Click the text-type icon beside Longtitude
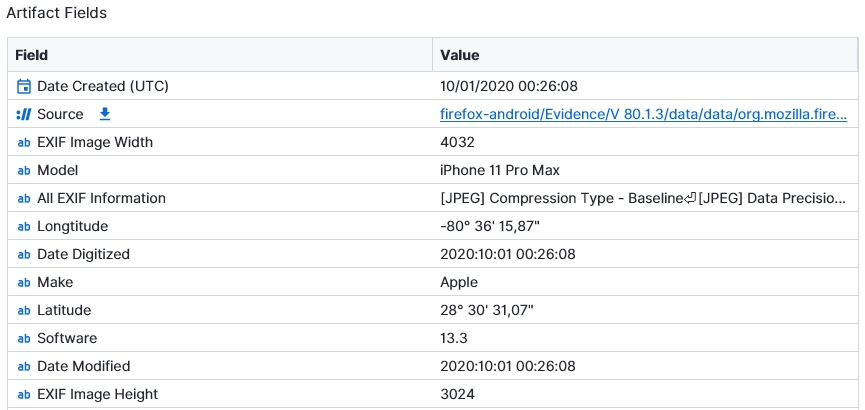The width and height of the screenshot is (865, 410). pyautogui.click(x=24, y=226)
